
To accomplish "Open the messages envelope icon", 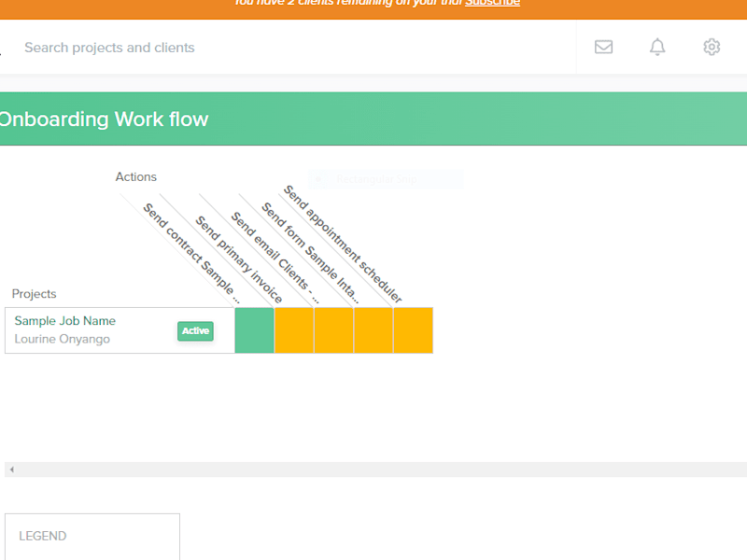I will point(603,47).
